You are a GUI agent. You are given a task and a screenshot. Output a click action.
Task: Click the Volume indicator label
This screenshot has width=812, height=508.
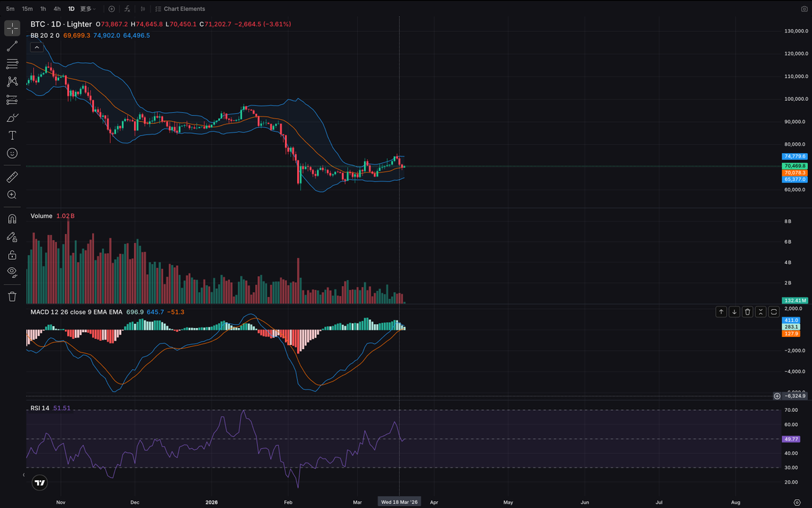coord(41,216)
